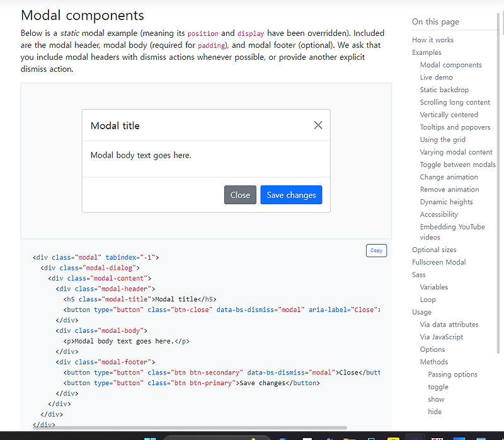Open "Variables" under the Sass section
The height and width of the screenshot is (440, 504).
pos(433,287)
